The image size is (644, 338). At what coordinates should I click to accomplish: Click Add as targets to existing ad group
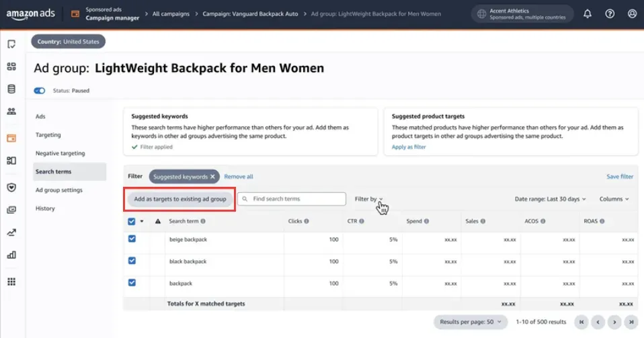click(x=180, y=199)
